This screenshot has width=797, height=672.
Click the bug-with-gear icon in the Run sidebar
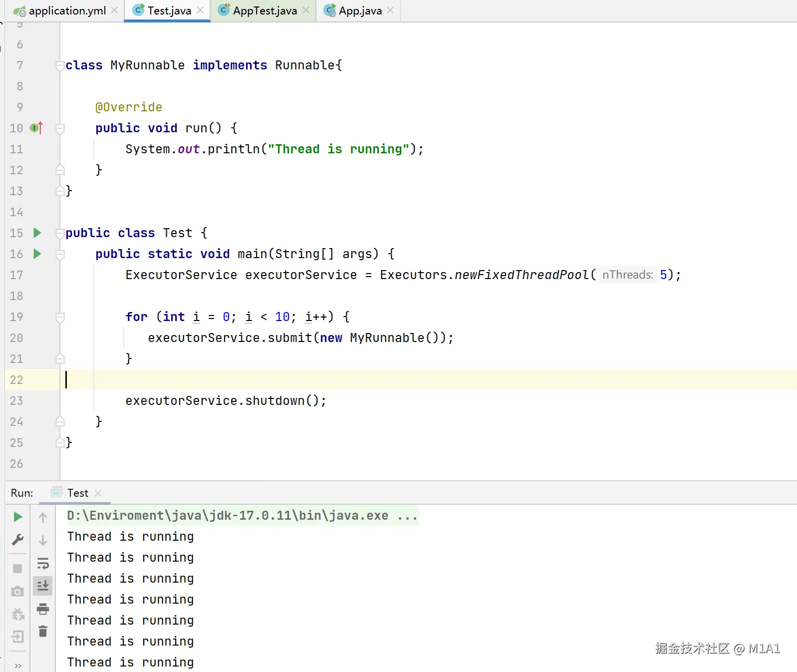(x=18, y=615)
